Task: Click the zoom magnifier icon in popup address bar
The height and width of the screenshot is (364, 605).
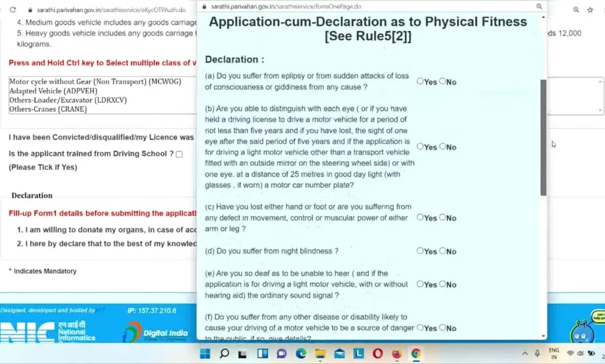Action: pos(538,6)
